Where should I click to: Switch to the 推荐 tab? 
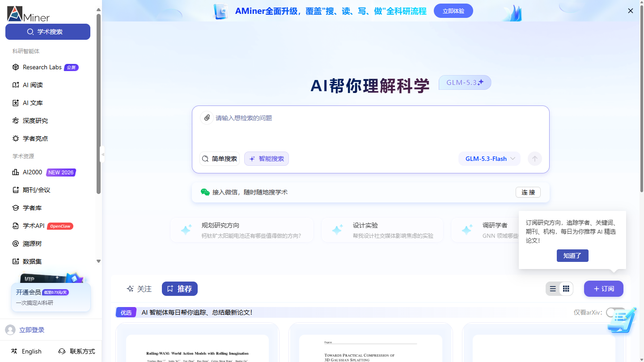[x=180, y=289]
